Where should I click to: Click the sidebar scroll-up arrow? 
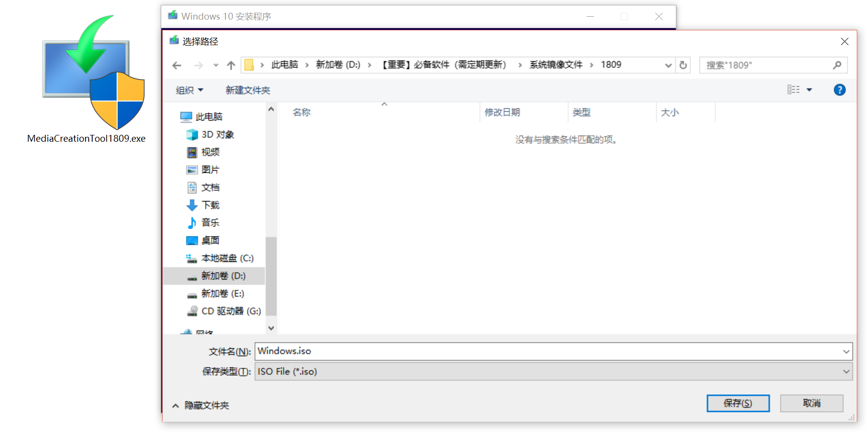[271, 109]
